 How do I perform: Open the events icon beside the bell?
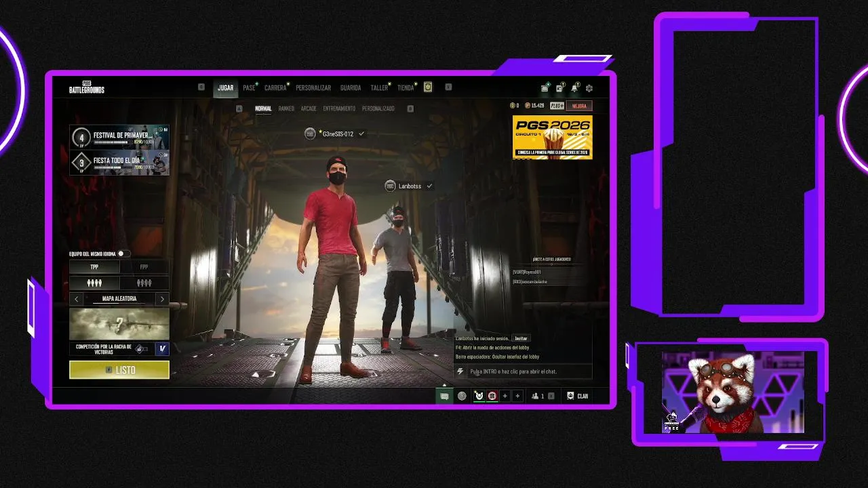pos(559,88)
